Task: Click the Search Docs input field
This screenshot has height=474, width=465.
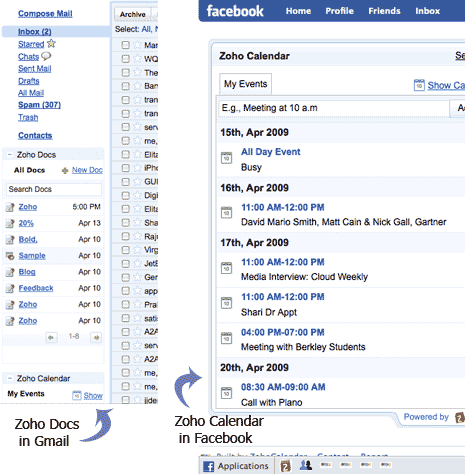Action: coord(54,189)
